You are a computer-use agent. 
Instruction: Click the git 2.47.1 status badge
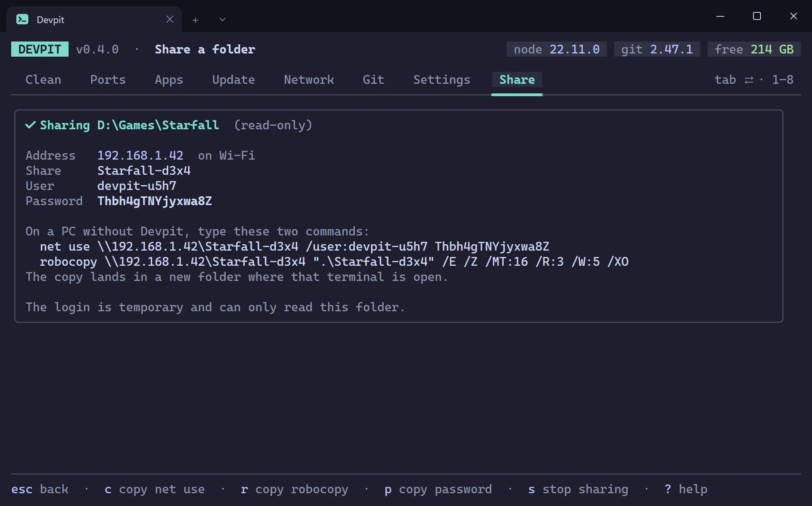click(657, 49)
